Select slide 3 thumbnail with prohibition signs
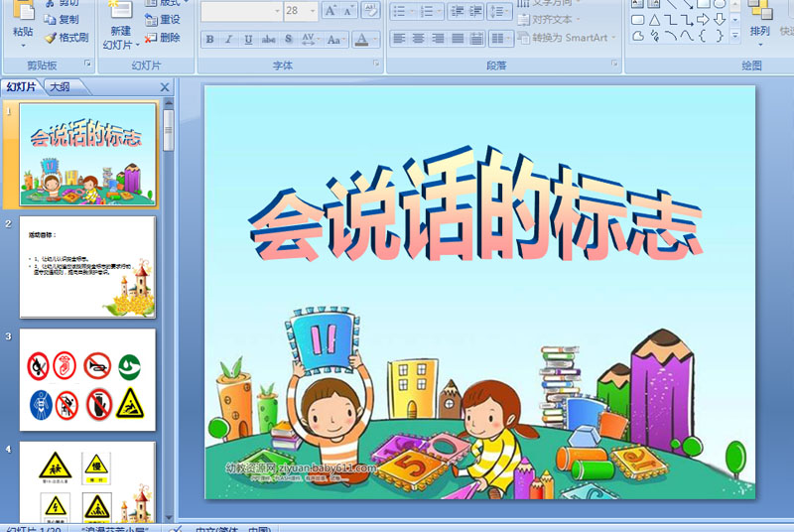The image size is (794, 532). (87, 379)
